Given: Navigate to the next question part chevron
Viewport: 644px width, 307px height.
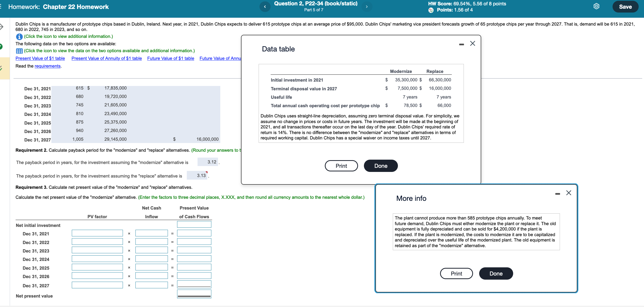Looking at the screenshot, I should [x=367, y=7].
